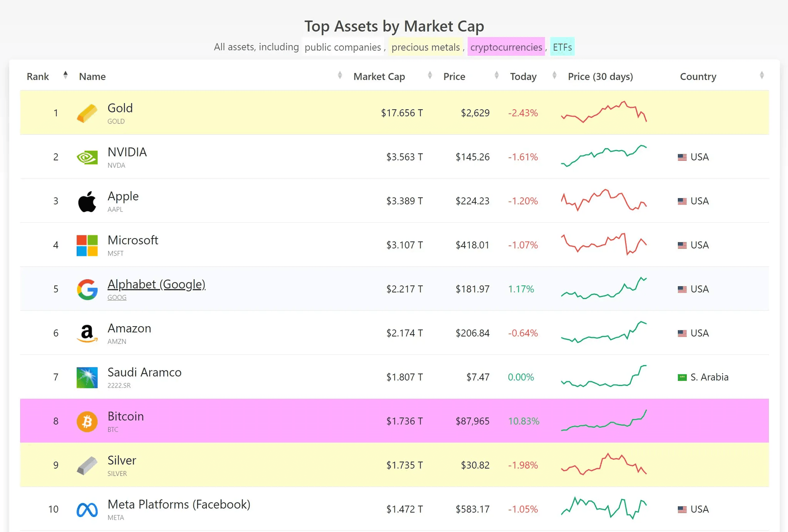788x532 pixels.
Task: Sort table using Name column arrows
Action: click(340, 75)
